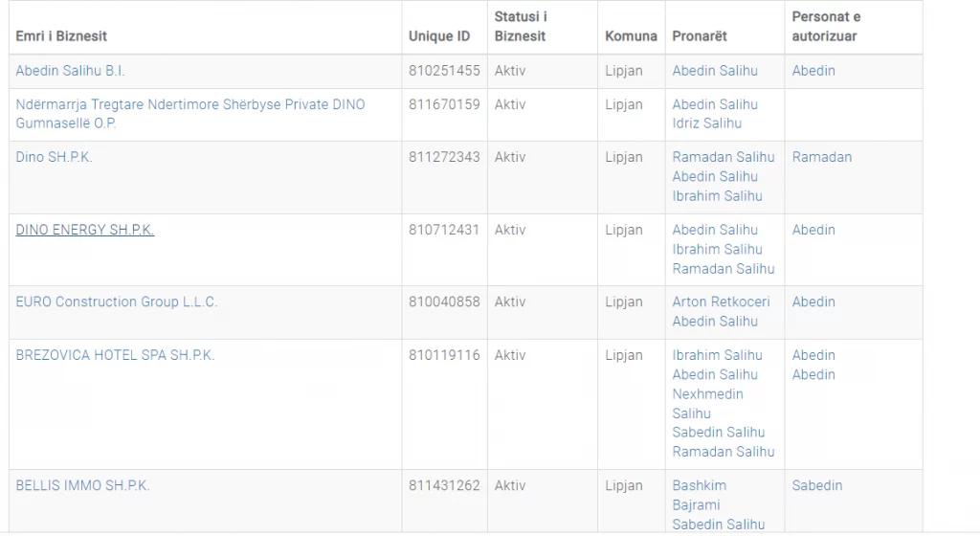Click the BELLIS IMMO SH.P.K. link
980x536 pixels.
82,485
